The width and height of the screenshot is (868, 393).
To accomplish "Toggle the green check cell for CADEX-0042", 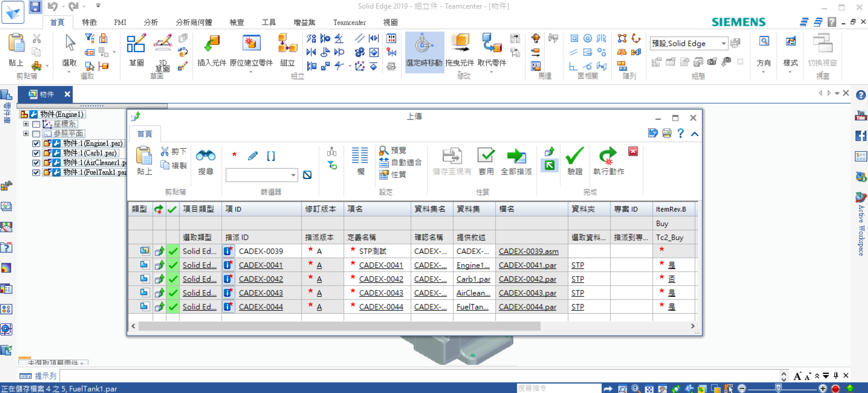I will pyautogui.click(x=173, y=279).
